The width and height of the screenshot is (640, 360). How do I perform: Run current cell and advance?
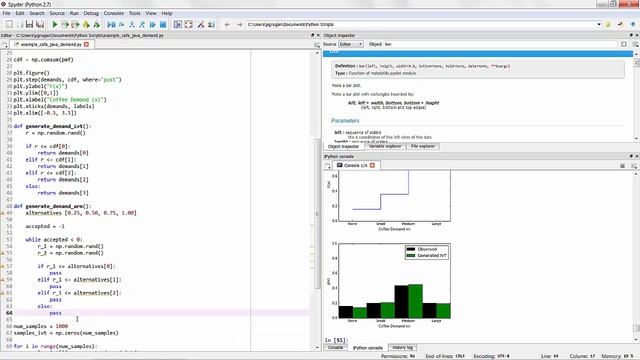click(x=76, y=24)
